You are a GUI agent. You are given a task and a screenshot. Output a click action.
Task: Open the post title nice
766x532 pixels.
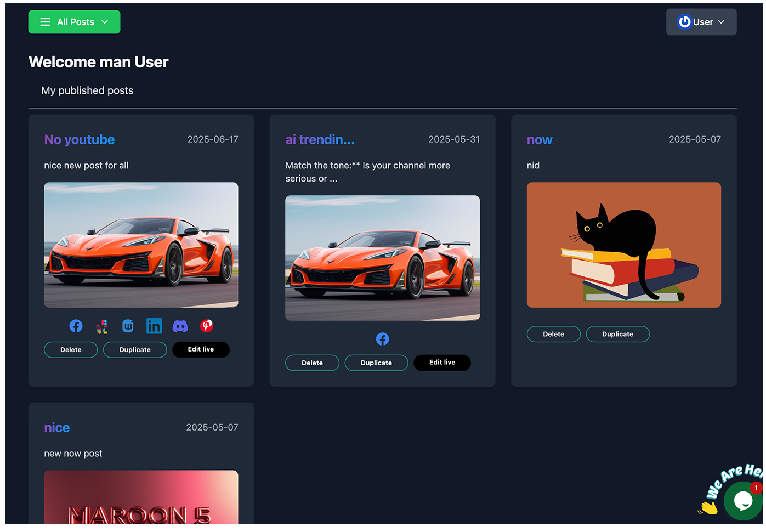point(57,428)
